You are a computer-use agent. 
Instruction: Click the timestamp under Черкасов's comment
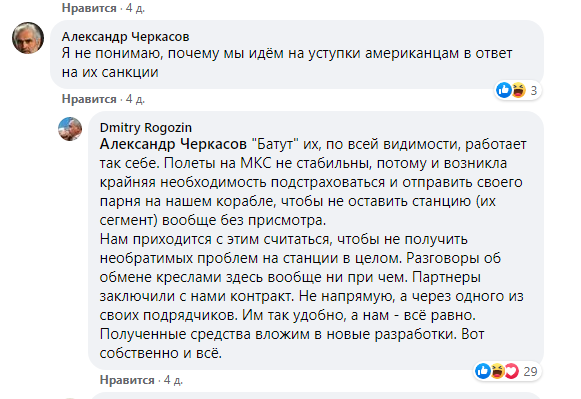(x=135, y=99)
